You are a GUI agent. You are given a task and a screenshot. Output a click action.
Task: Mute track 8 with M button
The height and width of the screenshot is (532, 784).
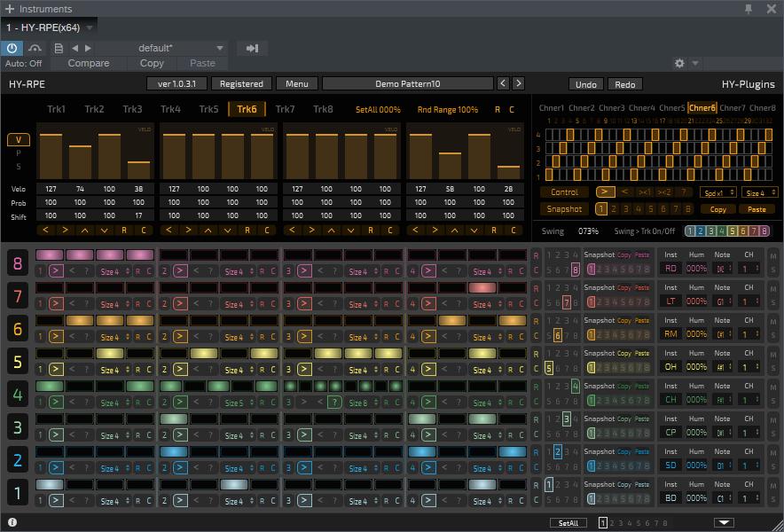[773, 256]
